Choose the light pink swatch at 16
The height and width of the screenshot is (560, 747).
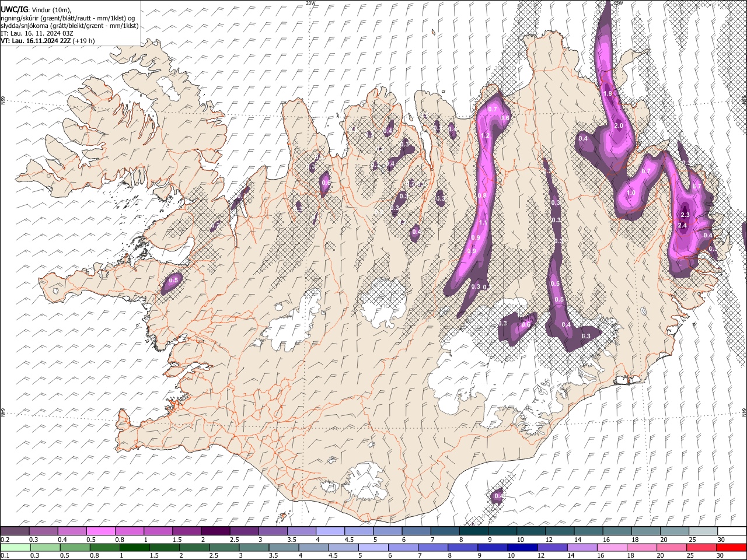point(613,547)
